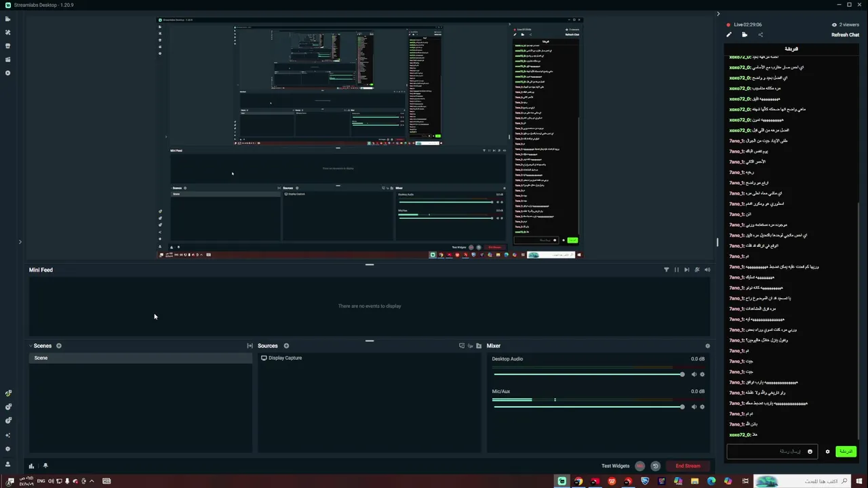The image size is (868, 488).
Task: Open Mic/Aux source settings gear
Action: 702,407
